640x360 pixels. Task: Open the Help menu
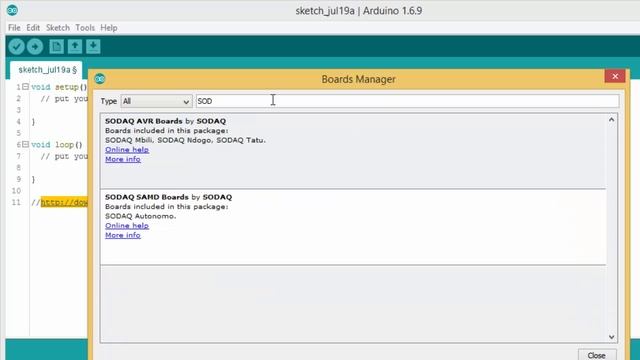[109, 28]
